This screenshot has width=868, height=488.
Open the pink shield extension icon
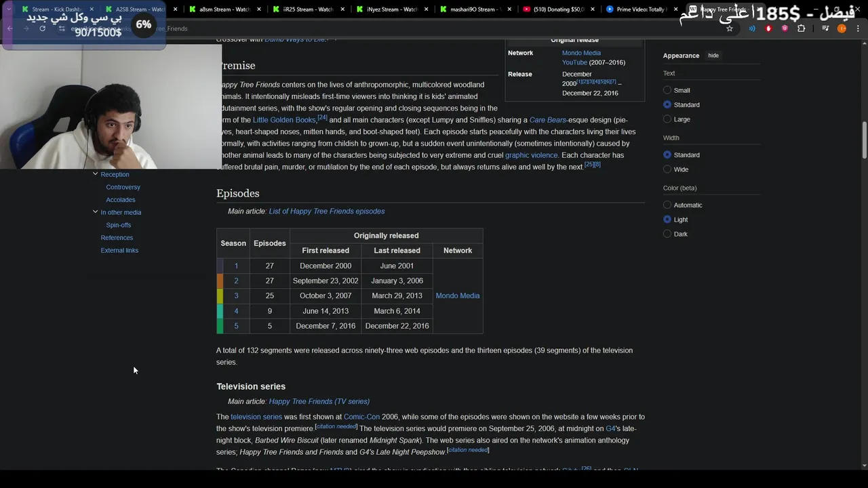click(x=785, y=28)
